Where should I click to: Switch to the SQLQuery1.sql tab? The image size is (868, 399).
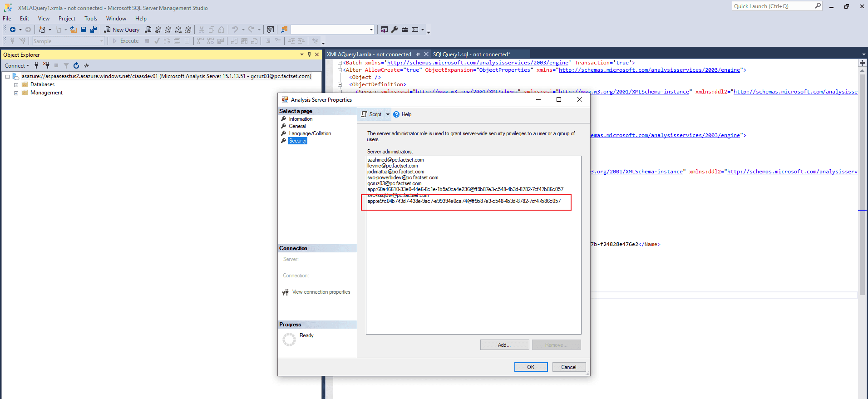point(471,54)
